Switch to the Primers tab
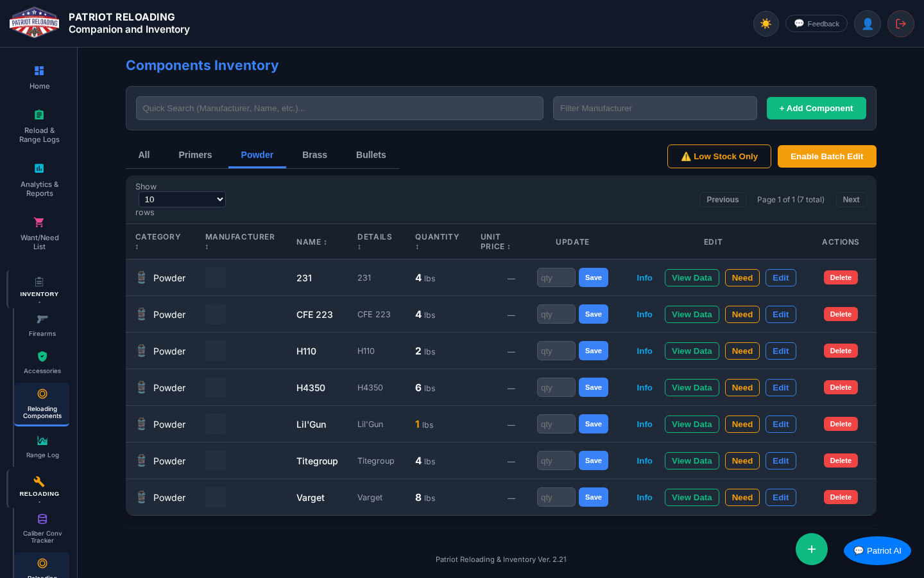Screen dimensions: 924x578 tap(195, 155)
